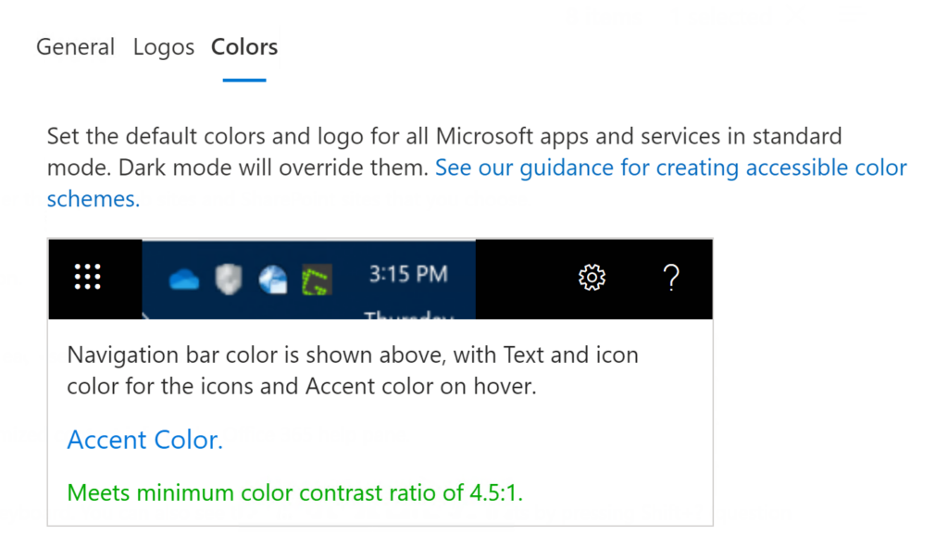Screen dimensions: 948x560
Task: Click the Help question mark icon
Action: (671, 278)
